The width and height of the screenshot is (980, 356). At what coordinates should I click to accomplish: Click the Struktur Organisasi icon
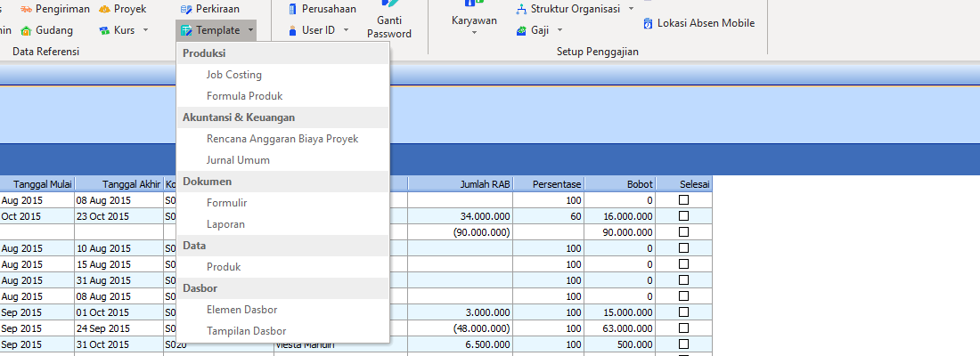click(521, 10)
